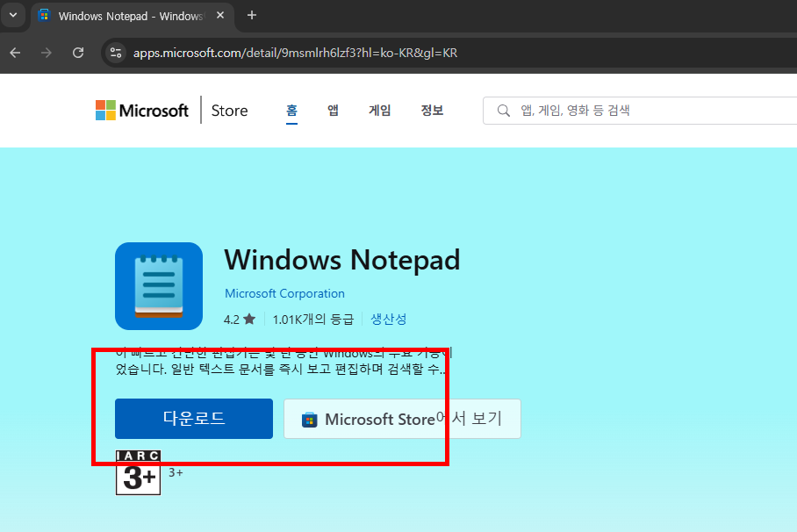Select the 앱 navigation item

(333, 111)
